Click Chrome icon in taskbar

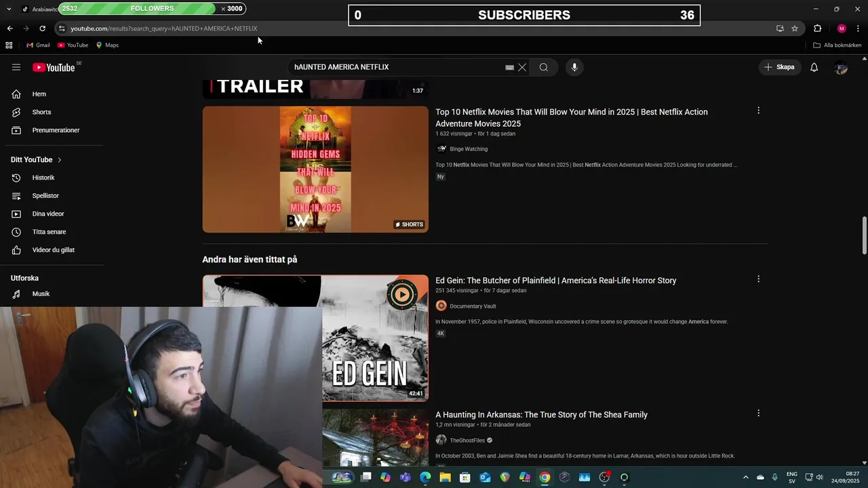click(x=545, y=477)
